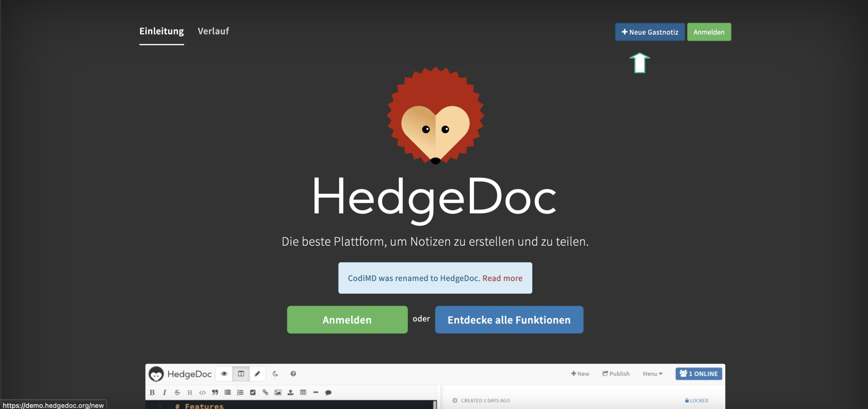Click the Strikethrough formatting icon
Screen dimensions: 868x409
tap(177, 392)
